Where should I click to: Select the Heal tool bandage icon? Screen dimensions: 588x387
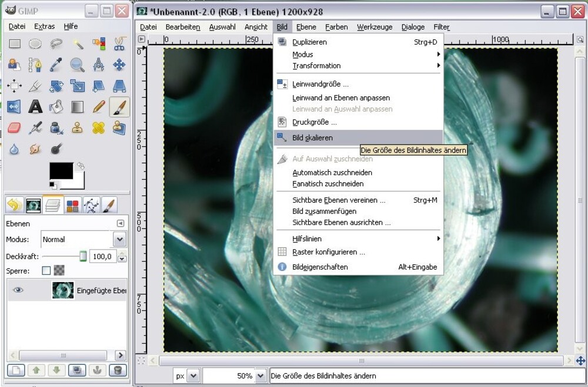click(99, 128)
